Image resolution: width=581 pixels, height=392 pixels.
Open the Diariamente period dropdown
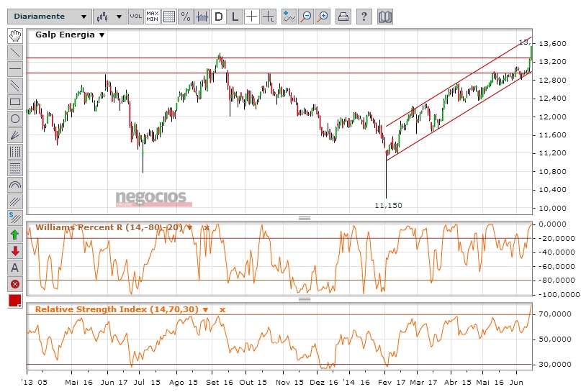pos(50,17)
